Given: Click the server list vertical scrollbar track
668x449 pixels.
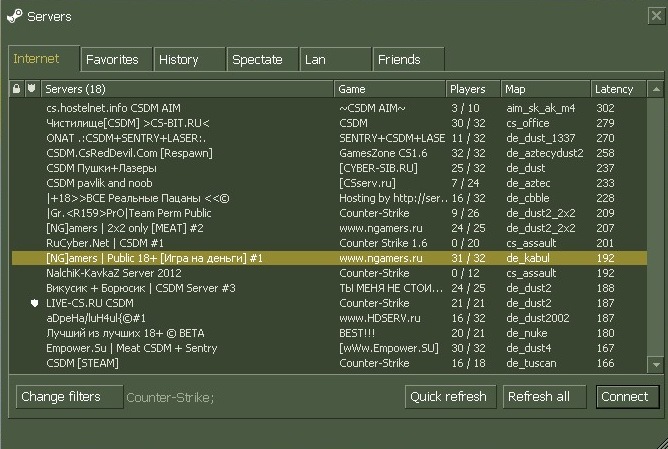Looking at the screenshot, I should [x=656, y=227].
